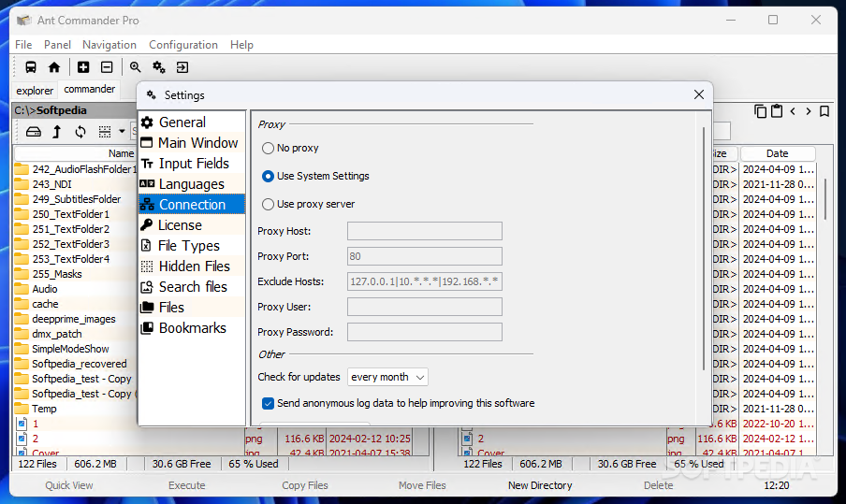Click the selection grid icon in left panel

(x=105, y=132)
